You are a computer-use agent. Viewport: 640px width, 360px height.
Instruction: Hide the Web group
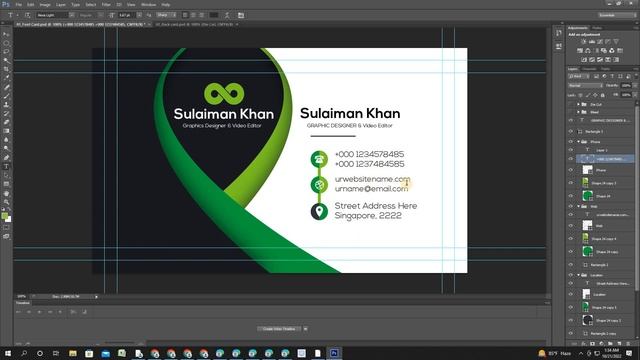pyautogui.click(x=571, y=206)
